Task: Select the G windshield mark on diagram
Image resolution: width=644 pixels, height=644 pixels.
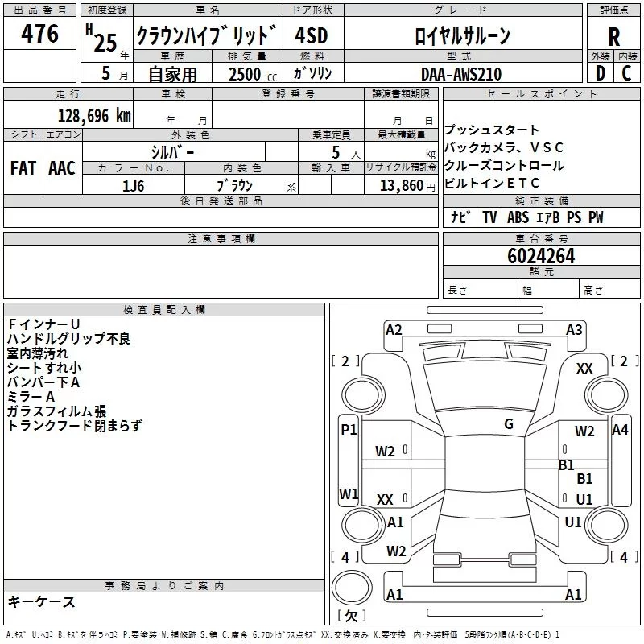Action: [509, 424]
